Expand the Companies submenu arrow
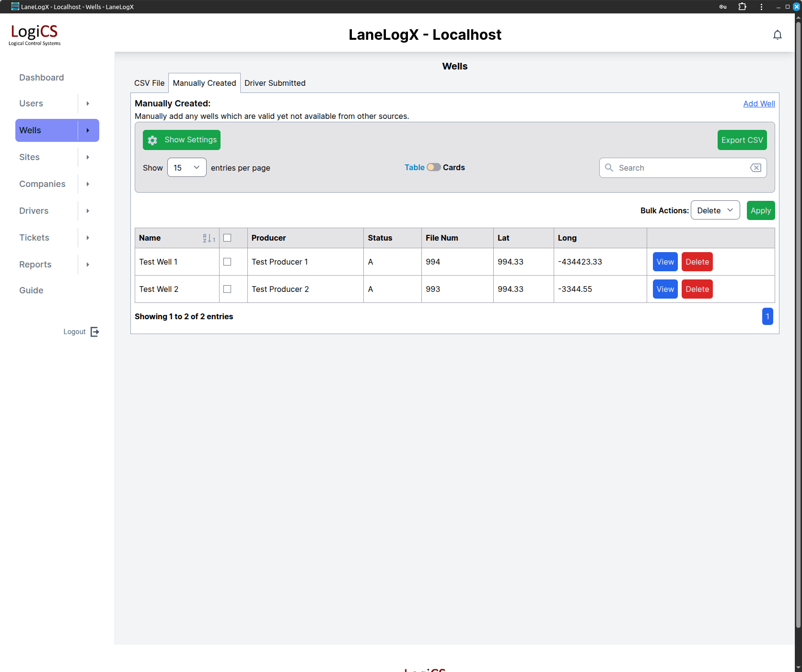Screen dimensions: 802x672 click(88, 184)
